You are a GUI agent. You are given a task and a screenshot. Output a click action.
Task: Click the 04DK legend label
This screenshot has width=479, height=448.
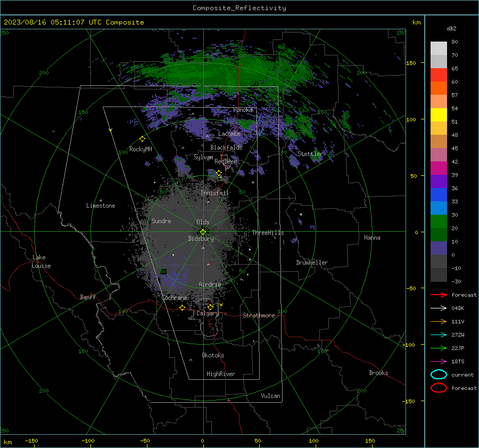[x=458, y=308]
